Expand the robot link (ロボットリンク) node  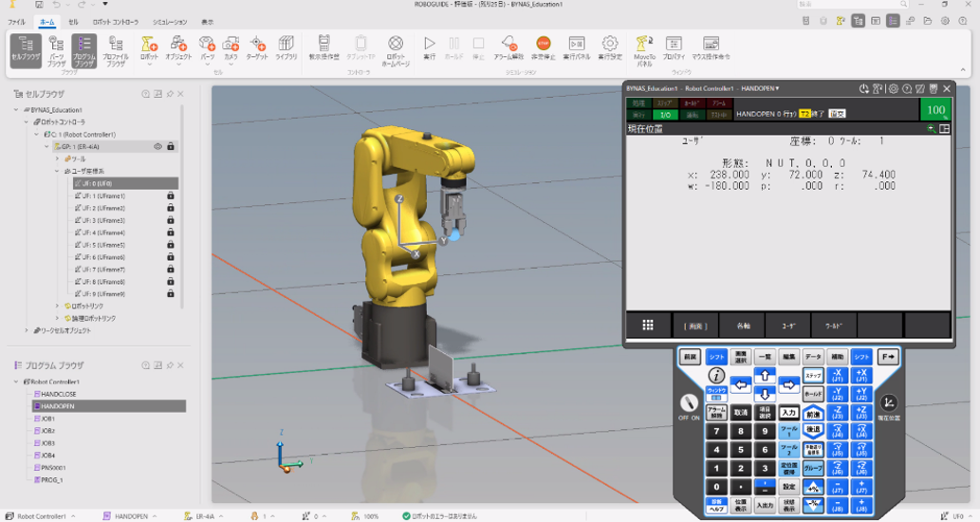(x=58, y=307)
